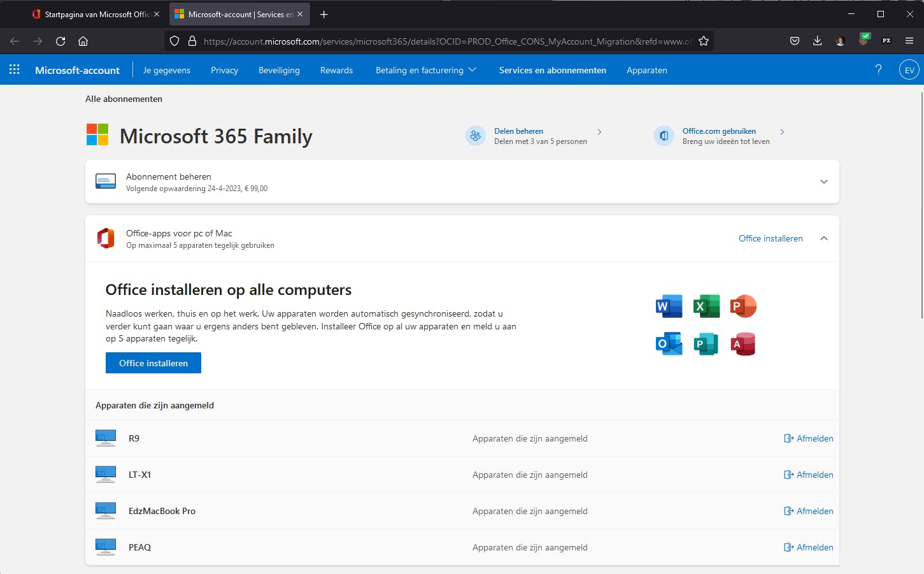Collapse the Office-apps voor pc of Mac section
The height and width of the screenshot is (574, 924).
click(x=823, y=238)
